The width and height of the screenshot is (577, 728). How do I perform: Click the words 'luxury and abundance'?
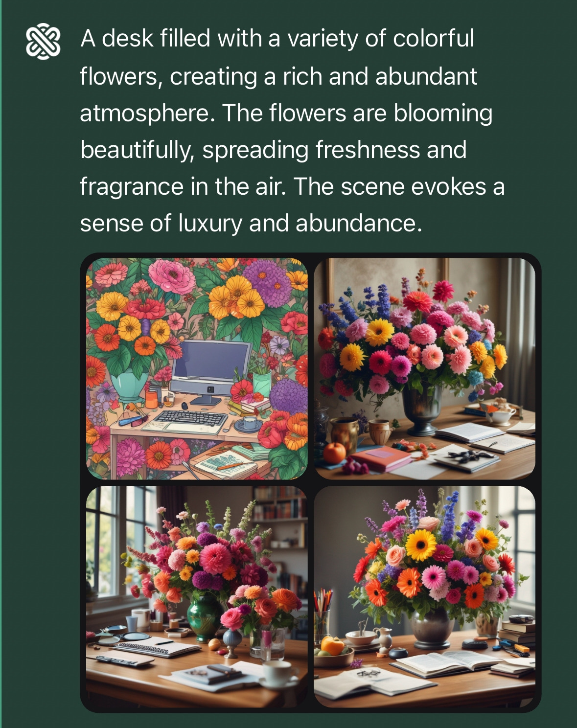coord(300,223)
